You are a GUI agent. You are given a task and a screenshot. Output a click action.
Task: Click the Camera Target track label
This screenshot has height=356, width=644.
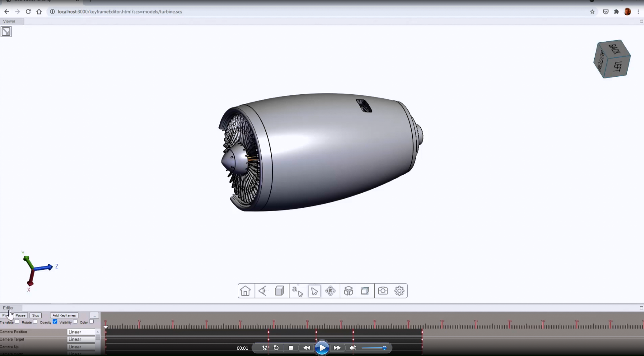tap(12, 340)
